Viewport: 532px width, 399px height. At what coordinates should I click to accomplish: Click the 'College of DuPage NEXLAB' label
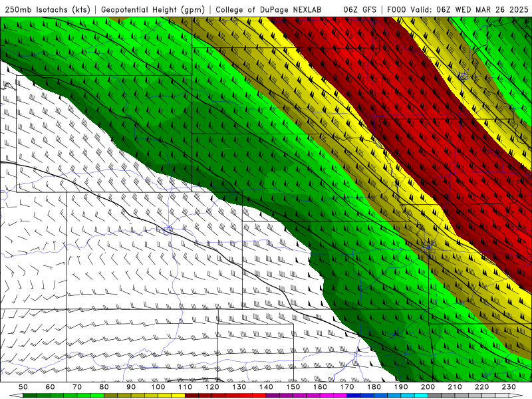click(x=269, y=9)
